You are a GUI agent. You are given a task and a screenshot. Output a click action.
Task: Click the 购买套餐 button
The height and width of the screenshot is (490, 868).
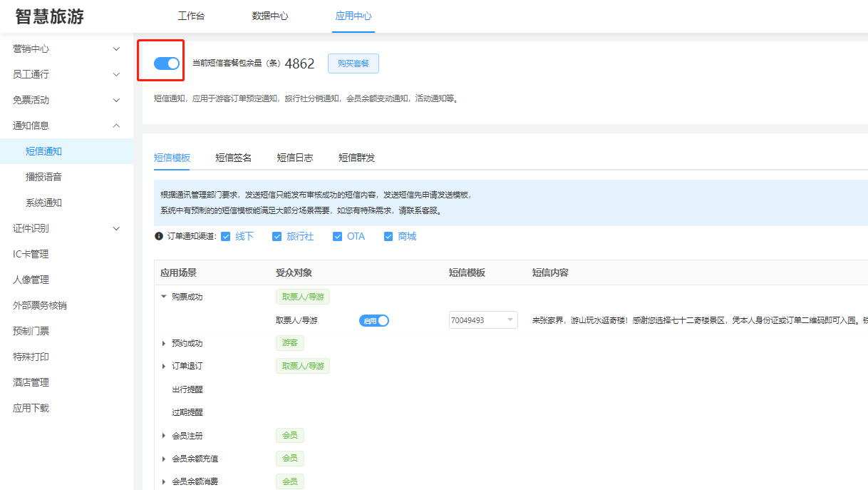coord(353,63)
